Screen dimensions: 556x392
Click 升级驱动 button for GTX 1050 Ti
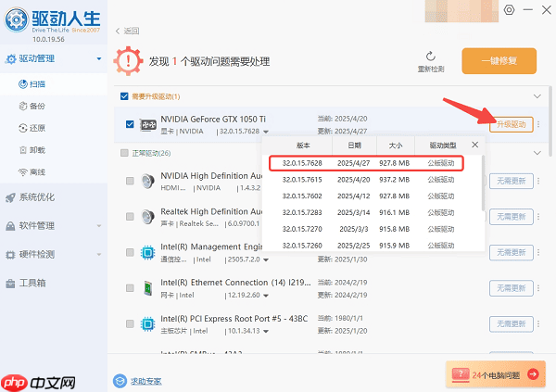click(511, 124)
